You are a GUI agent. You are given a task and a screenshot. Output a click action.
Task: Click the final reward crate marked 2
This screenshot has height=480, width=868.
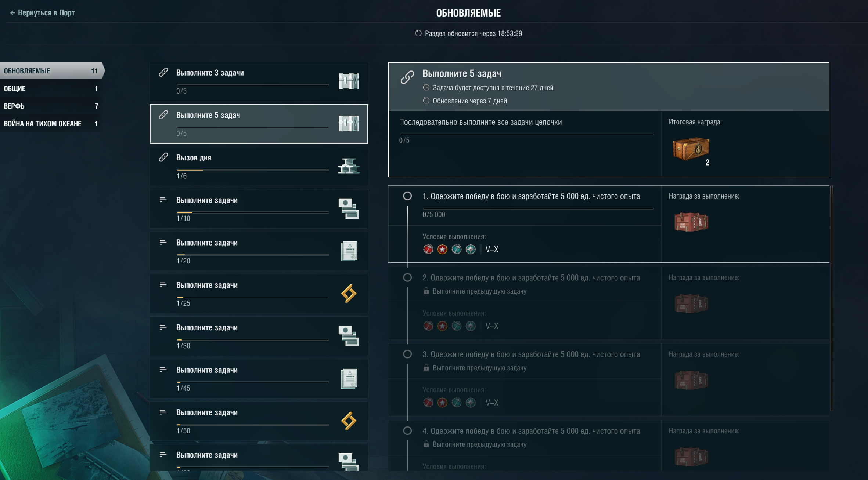coord(691,149)
